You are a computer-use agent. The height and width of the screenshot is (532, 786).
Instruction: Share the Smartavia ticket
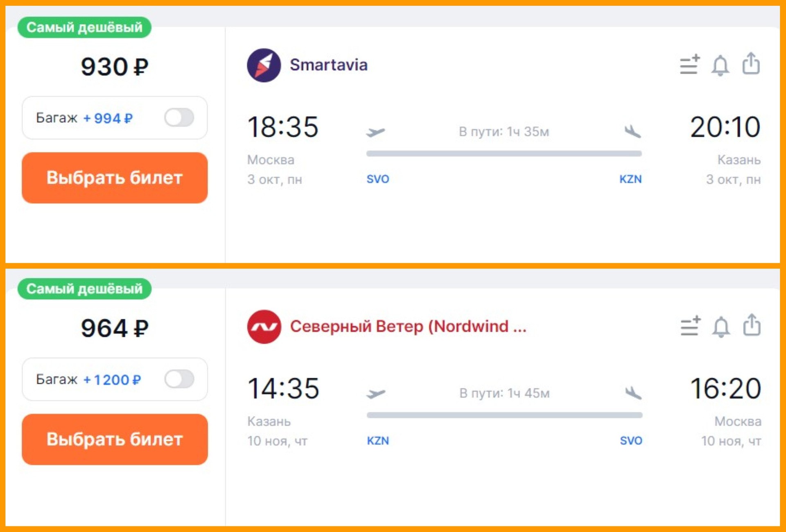[x=751, y=64]
